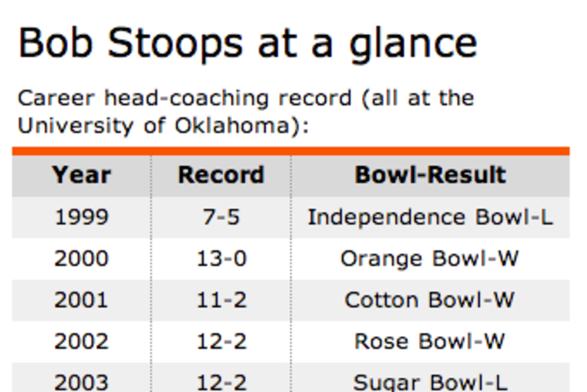Click the orange bar above the table

(x=291, y=151)
